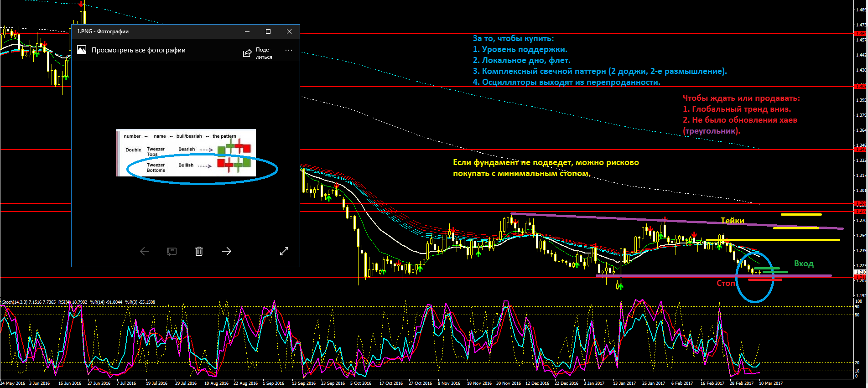The image size is (868, 388).
Task: Go to previous photo with left arrow
Action: click(145, 251)
